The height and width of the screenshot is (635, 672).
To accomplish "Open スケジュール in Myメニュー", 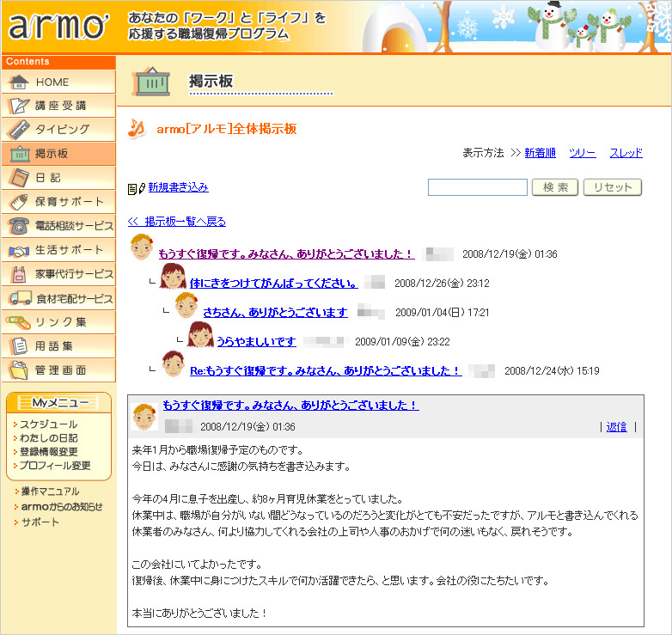I will tap(48, 424).
